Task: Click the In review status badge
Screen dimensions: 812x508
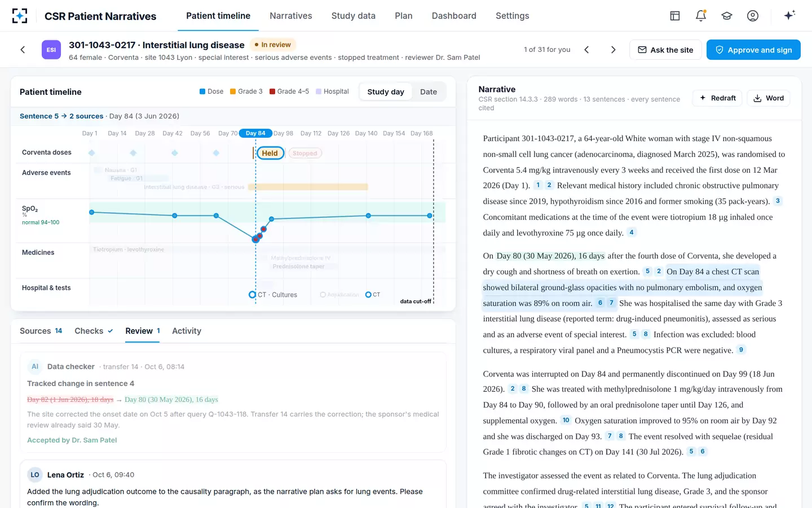Action: pos(273,45)
